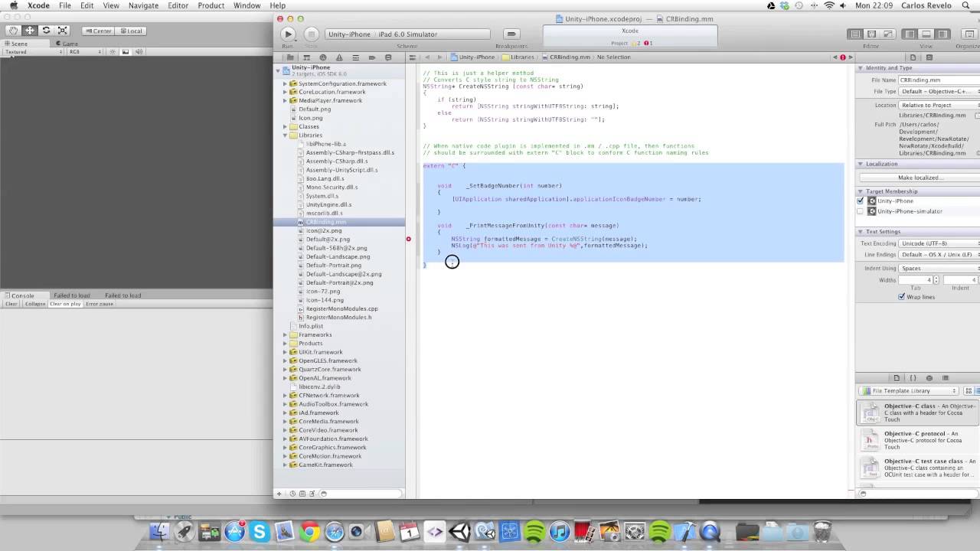The image size is (980, 551).
Task: Toggle the Breakpoints button in toolbar
Action: [511, 34]
